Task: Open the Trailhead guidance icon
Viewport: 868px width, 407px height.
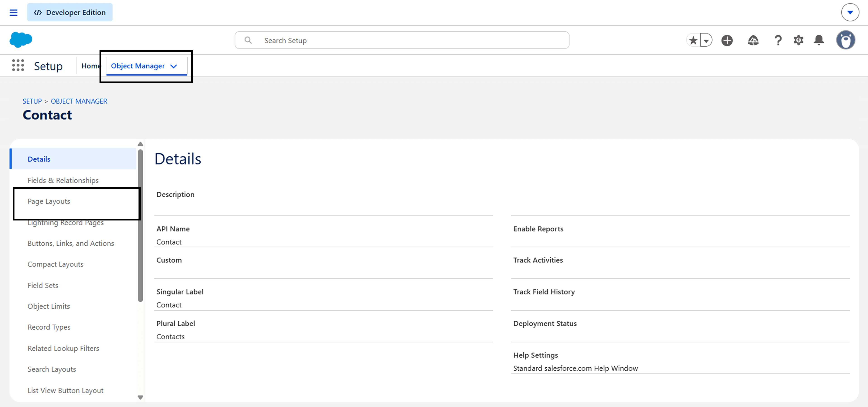Action: pyautogui.click(x=753, y=41)
